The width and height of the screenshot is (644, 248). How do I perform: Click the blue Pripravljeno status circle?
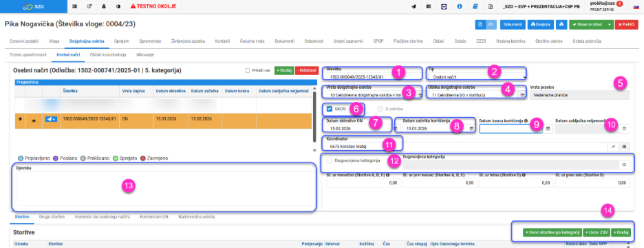click(21, 158)
